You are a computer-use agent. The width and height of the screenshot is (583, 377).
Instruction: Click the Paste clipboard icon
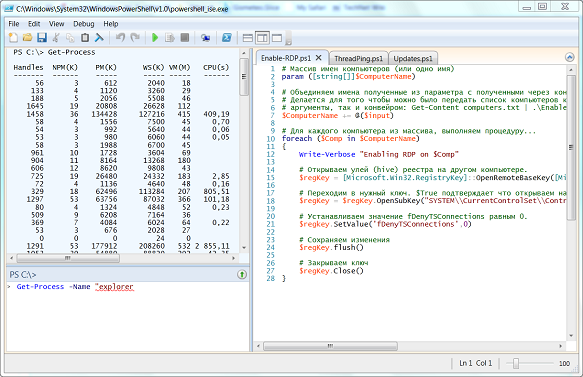tap(85, 38)
